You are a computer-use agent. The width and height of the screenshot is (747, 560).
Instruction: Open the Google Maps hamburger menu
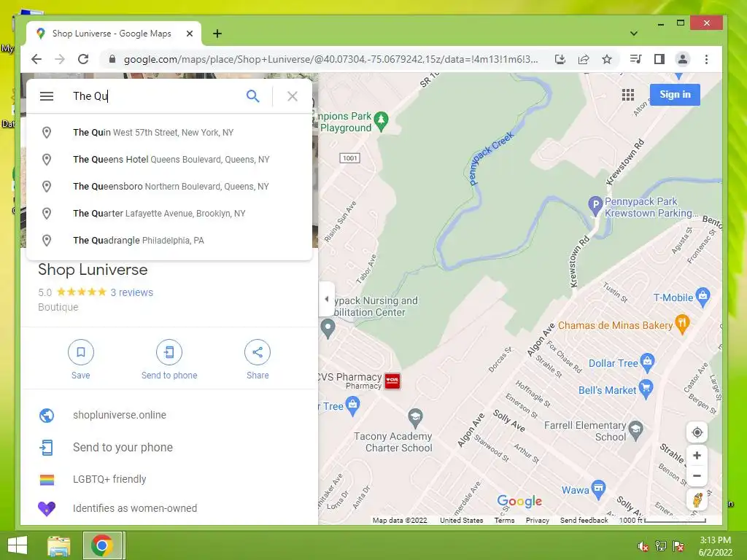coord(46,96)
